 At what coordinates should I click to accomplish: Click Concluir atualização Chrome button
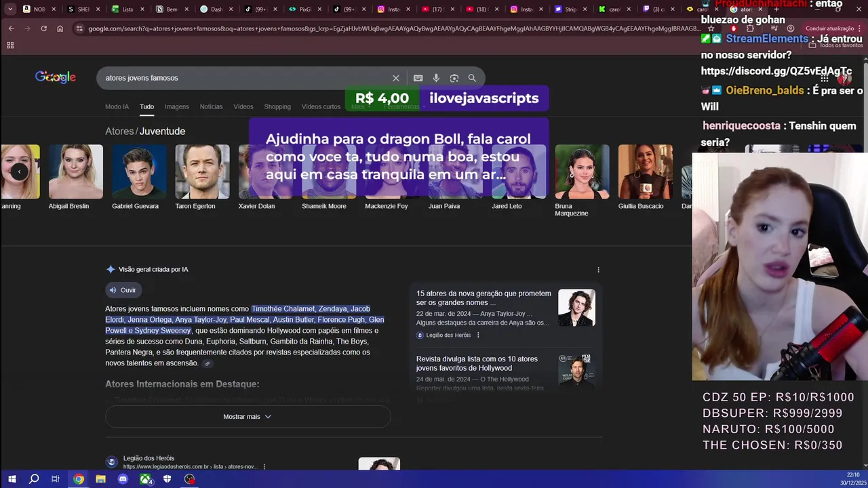pyautogui.click(x=829, y=28)
